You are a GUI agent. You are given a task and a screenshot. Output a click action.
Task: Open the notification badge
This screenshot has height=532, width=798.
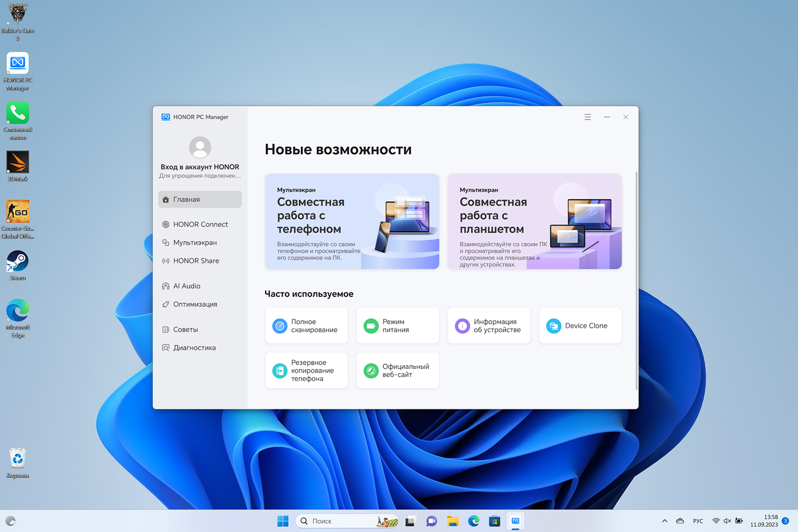(785, 521)
